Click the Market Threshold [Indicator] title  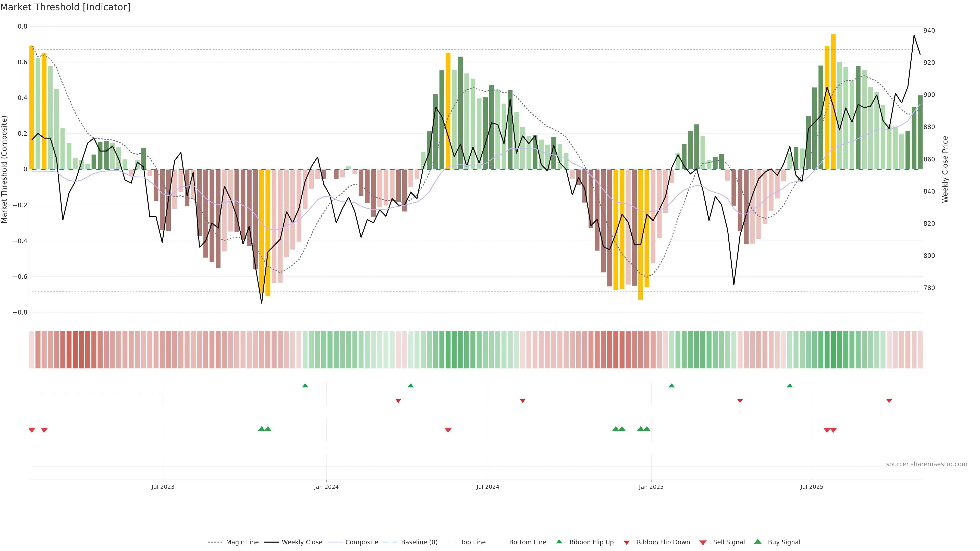point(65,7)
